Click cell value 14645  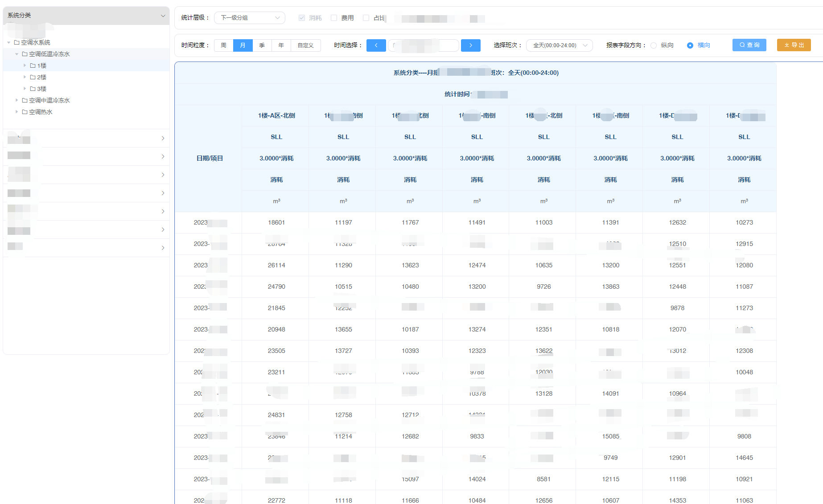tap(744, 458)
